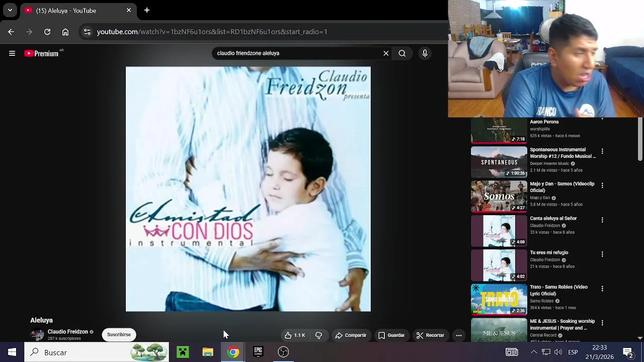This screenshot has width=644, height=362.
Task: Open more actions ellipsis under video
Action: tap(459, 335)
